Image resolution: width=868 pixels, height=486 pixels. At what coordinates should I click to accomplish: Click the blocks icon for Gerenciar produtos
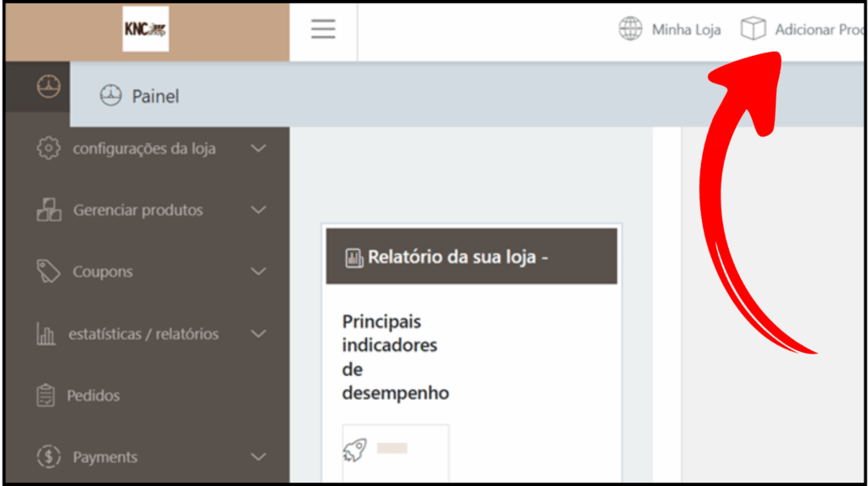49,210
